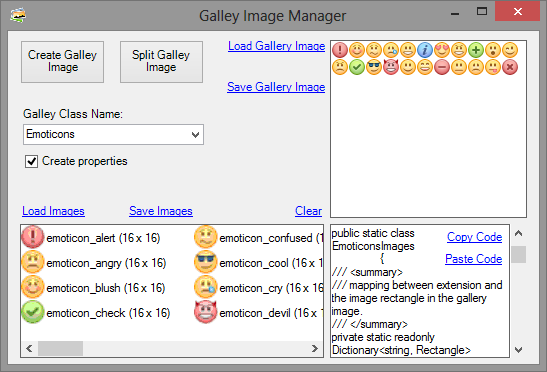Image resolution: width=547 pixels, height=372 pixels.
Task: Click the code panel's scroll up arrow
Action: [x=518, y=233]
